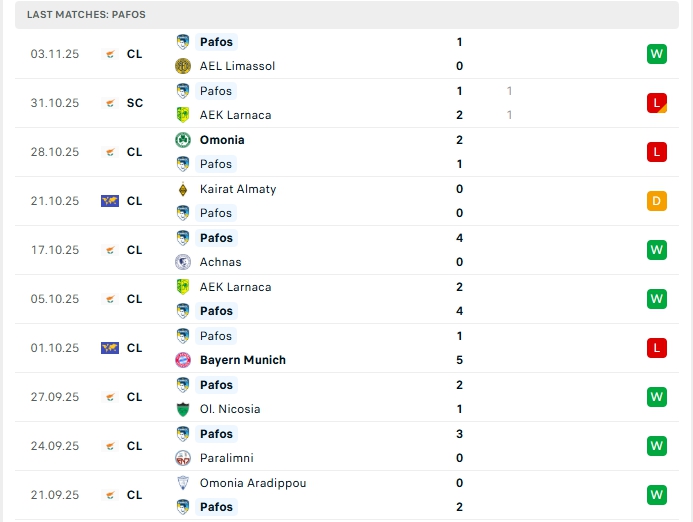Click the orange D draw badge
This screenshot has height=522, width=693.
[656, 201]
